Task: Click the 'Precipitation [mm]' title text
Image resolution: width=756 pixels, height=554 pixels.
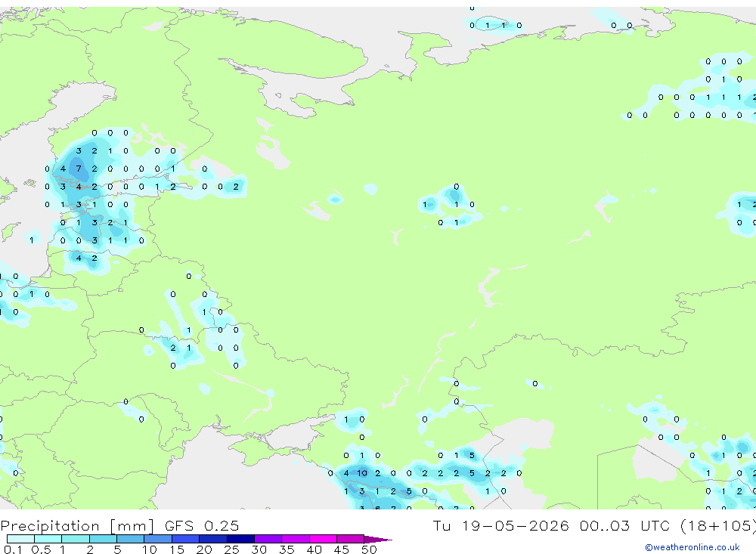Action: tap(77, 526)
